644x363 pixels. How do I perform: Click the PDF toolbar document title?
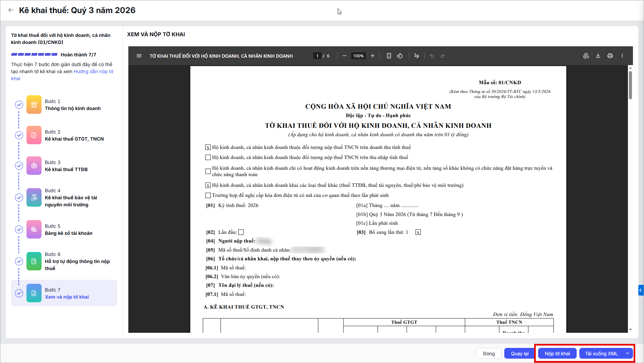pyautogui.click(x=221, y=56)
